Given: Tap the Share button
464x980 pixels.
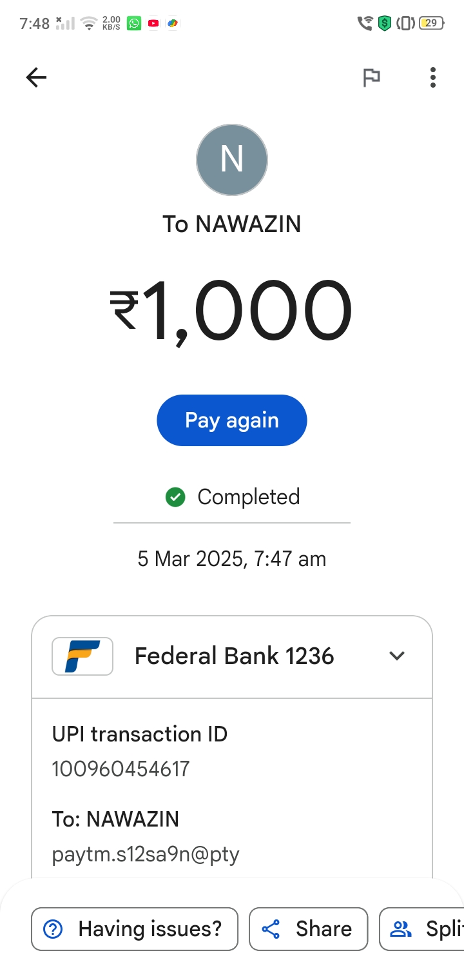Looking at the screenshot, I should pos(309,929).
